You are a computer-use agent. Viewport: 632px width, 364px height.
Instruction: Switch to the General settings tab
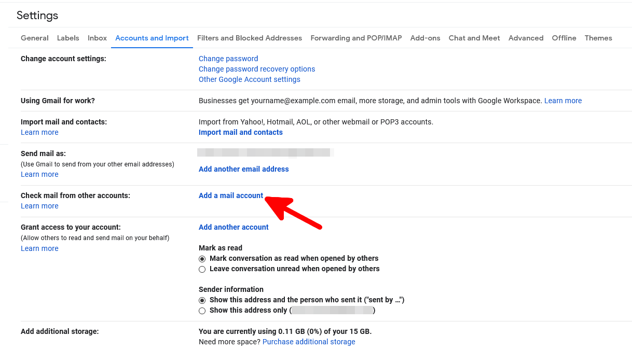pyautogui.click(x=34, y=38)
